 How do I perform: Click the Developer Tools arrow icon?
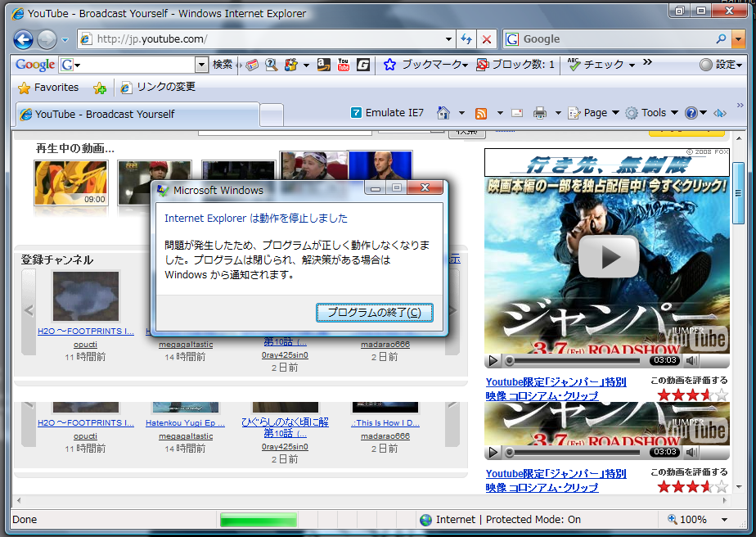pos(720,114)
